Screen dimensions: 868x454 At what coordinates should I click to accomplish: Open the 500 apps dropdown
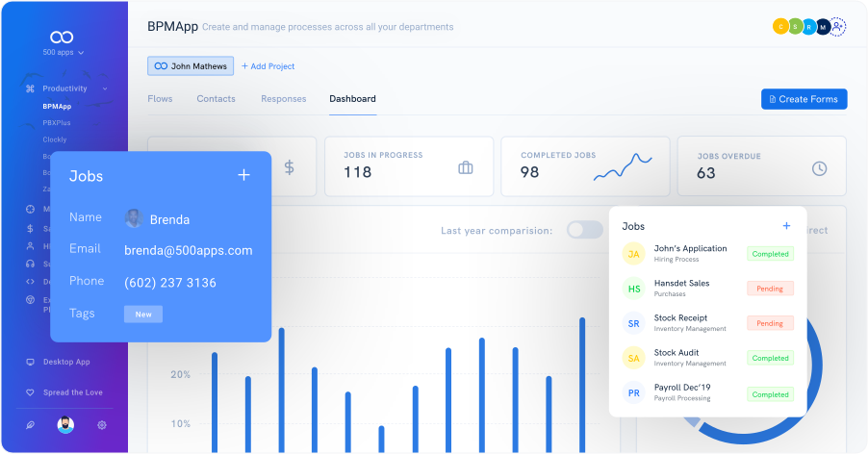[64, 53]
